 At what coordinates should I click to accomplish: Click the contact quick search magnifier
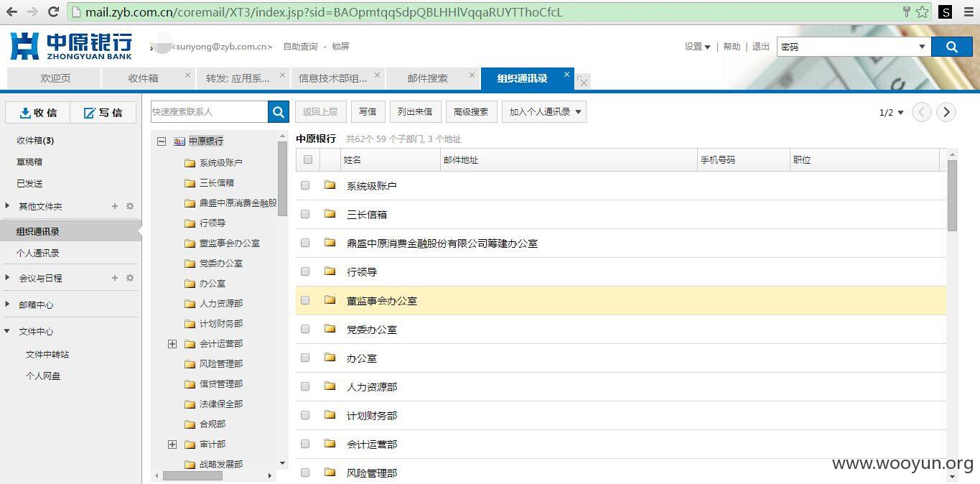point(278,112)
